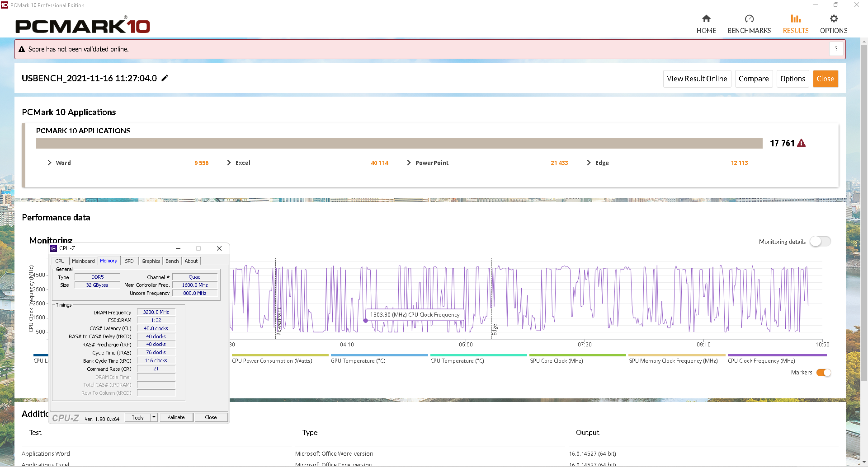Open help question mark in warning banner
Screen dimensions: 868x467
coord(836,49)
